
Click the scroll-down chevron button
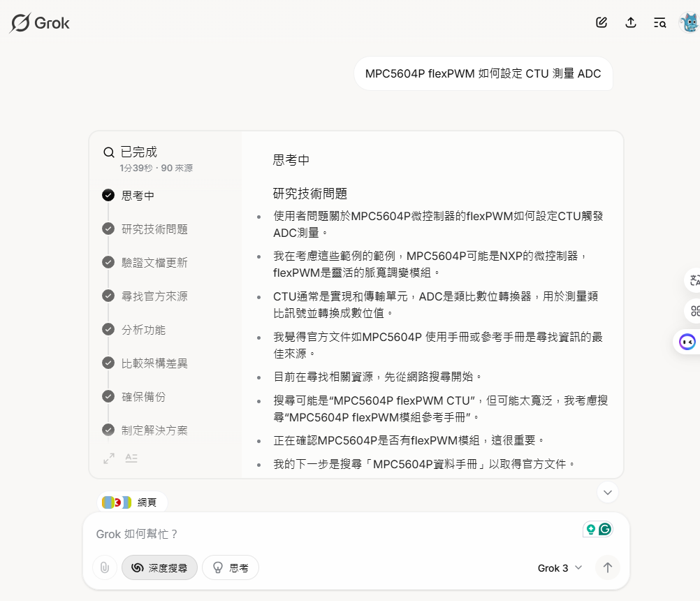(x=608, y=493)
